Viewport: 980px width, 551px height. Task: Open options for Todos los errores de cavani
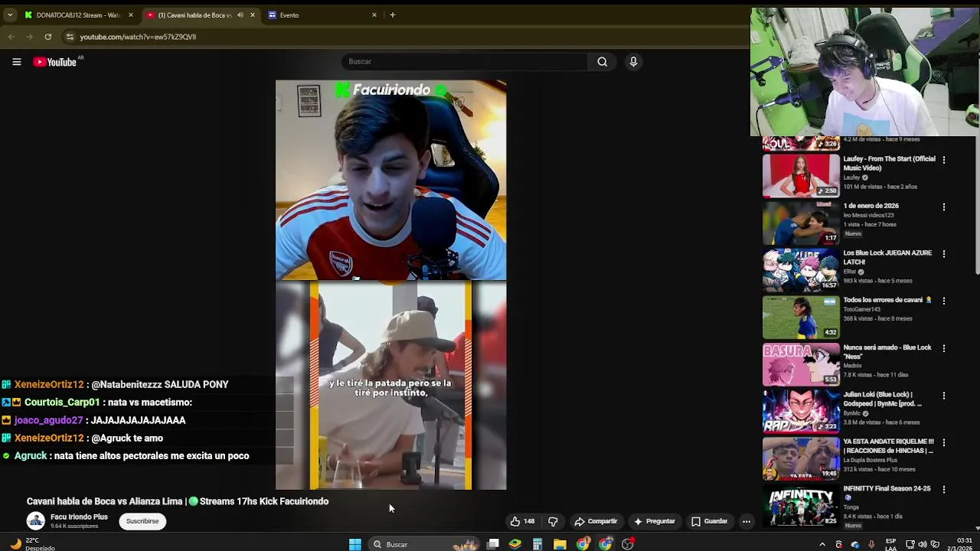944,301
